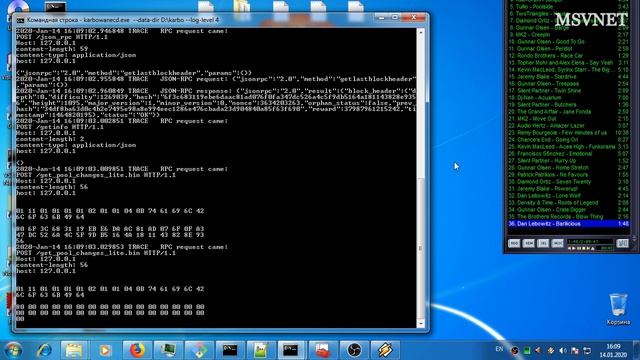Screen dimensions: 640x360
Task: Open the computer monitor app in taskbar
Action: pyautogui.click(x=168, y=350)
